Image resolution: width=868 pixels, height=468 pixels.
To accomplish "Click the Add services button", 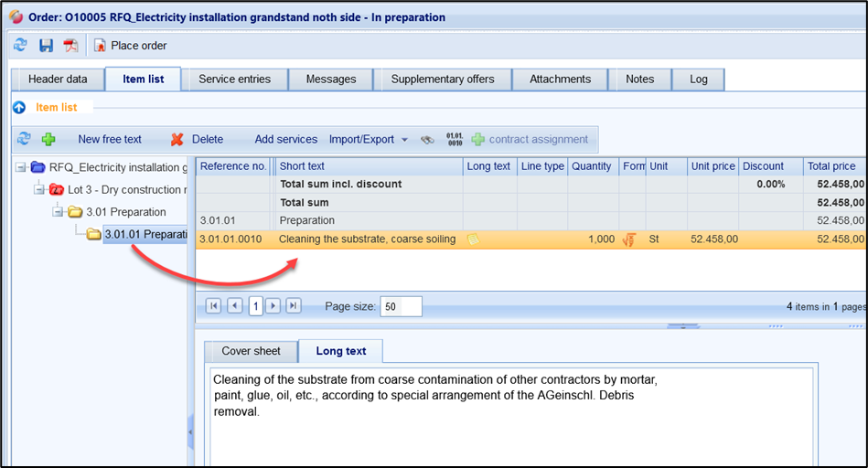I will pos(285,140).
